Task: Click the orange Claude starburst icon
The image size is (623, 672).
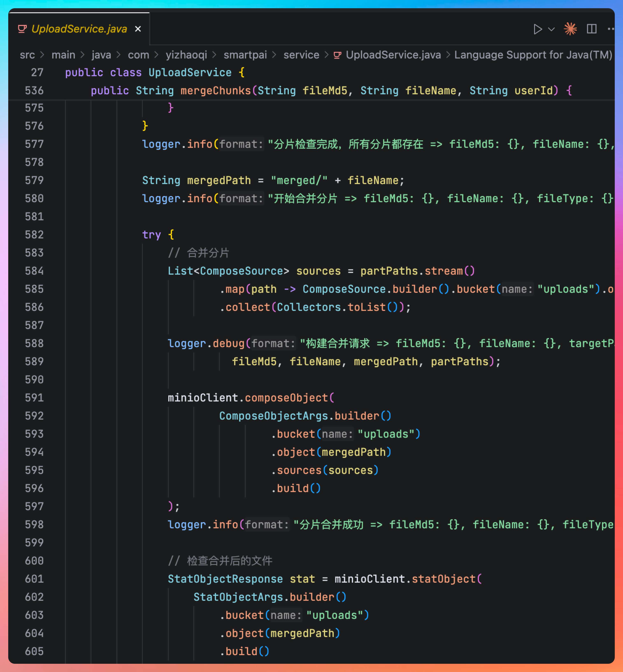Action: click(x=570, y=29)
